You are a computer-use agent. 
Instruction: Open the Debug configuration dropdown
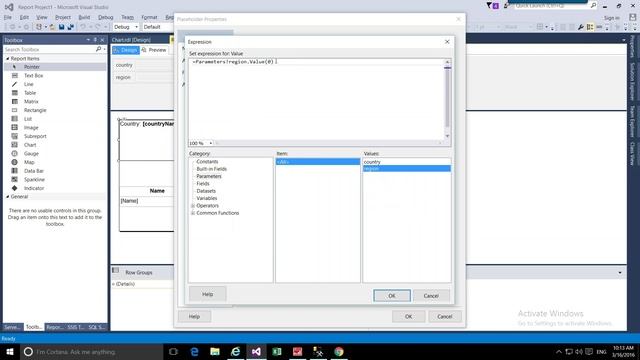136,27
